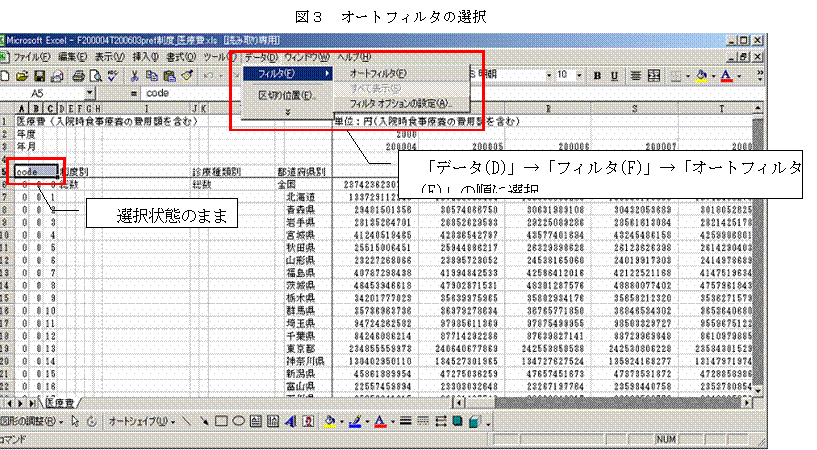Open the font size dropdown
817x450 pixels.
[x=577, y=75]
